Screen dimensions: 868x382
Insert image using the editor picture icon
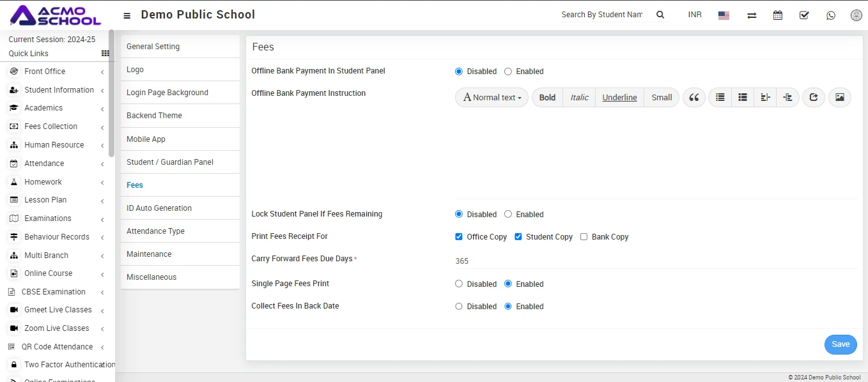(839, 98)
